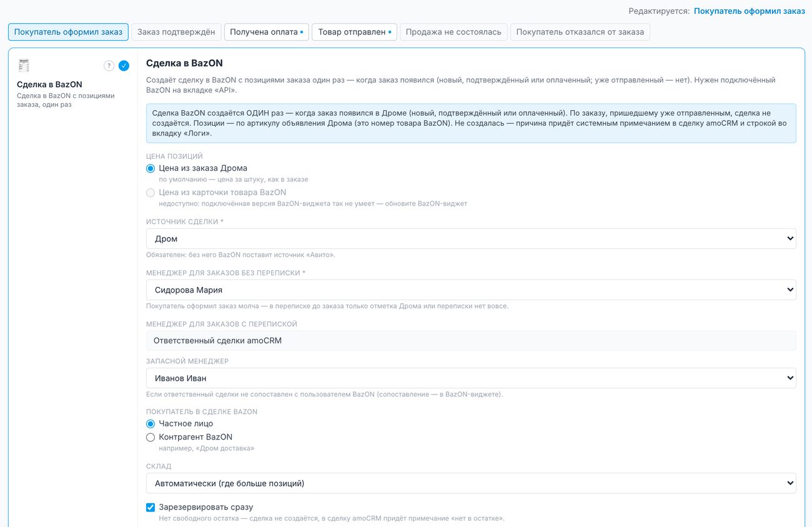This screenshot has width=812, height=527.
Task: Toggle the blue checkmark on BazON card
Action: (124, 66)
